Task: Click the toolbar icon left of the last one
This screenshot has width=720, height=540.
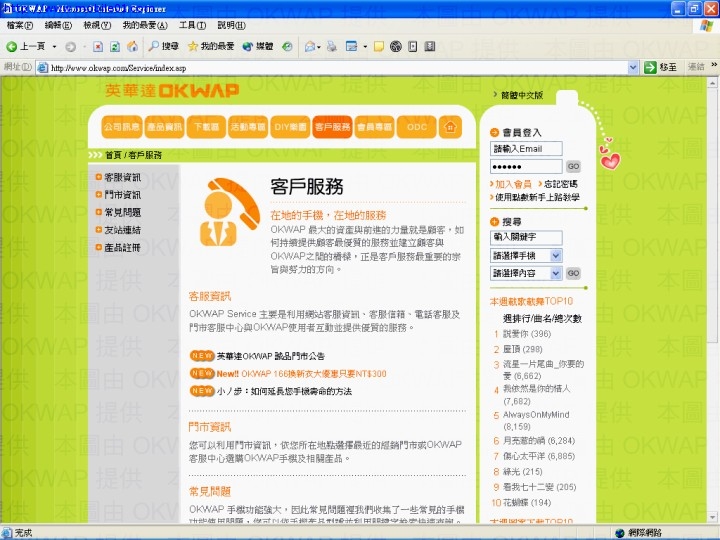Action: point(413,46)
